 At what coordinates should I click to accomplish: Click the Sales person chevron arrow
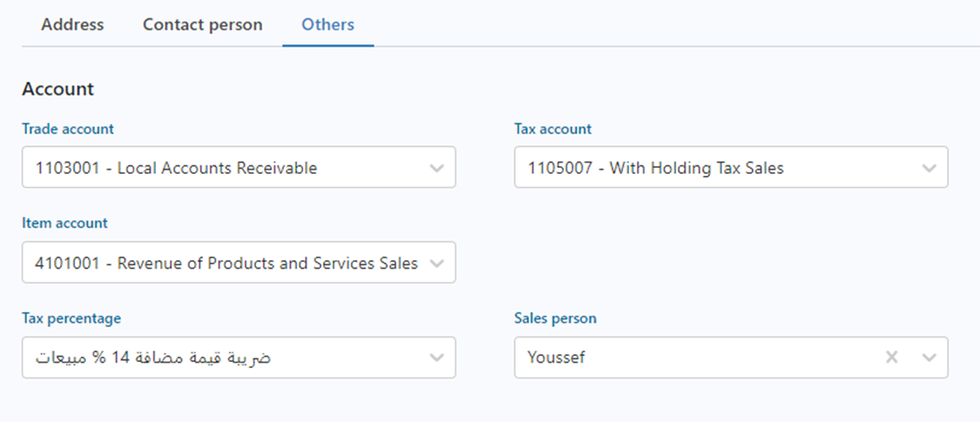(929, 357)
